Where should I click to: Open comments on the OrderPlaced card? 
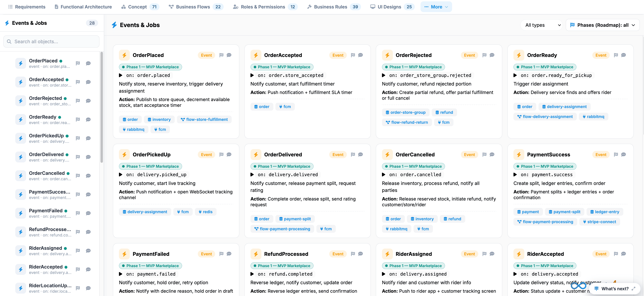coord(229,55)
